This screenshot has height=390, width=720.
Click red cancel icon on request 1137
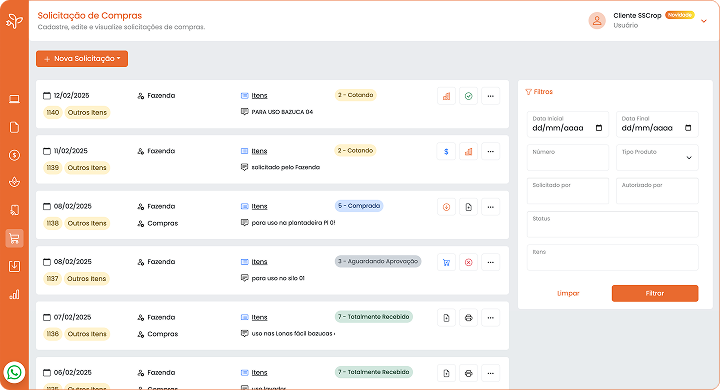[x=468, y=262]
